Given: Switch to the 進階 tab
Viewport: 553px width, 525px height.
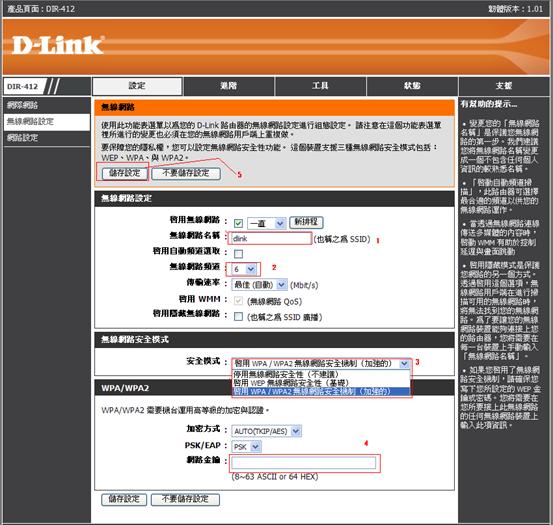Looking at the screenshot, I should [x=229, y=86].
